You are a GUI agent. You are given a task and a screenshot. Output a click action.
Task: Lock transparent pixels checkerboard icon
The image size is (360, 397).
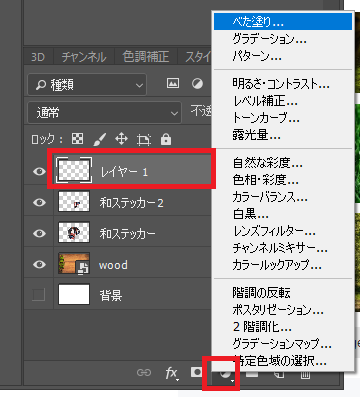pos(78,139)
